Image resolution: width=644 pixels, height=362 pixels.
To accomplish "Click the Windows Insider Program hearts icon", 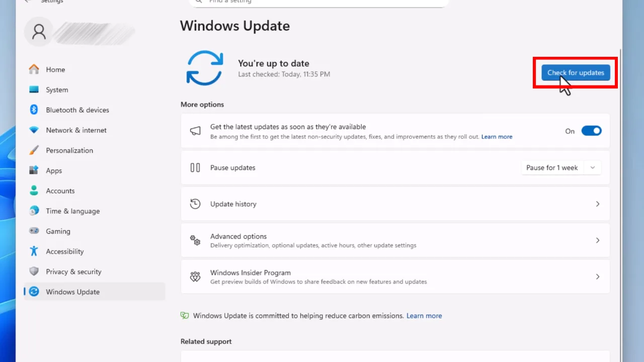I will tap(195, 277).
